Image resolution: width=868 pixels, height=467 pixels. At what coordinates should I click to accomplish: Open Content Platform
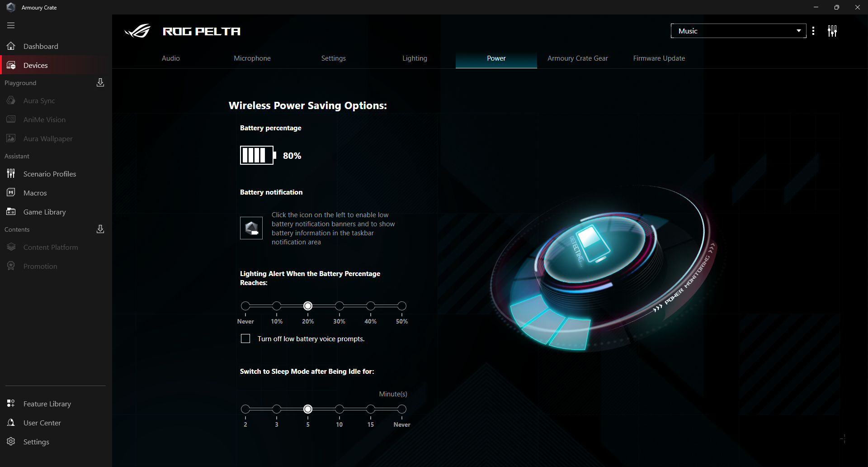pyautogui.click(x=56, y=247)
